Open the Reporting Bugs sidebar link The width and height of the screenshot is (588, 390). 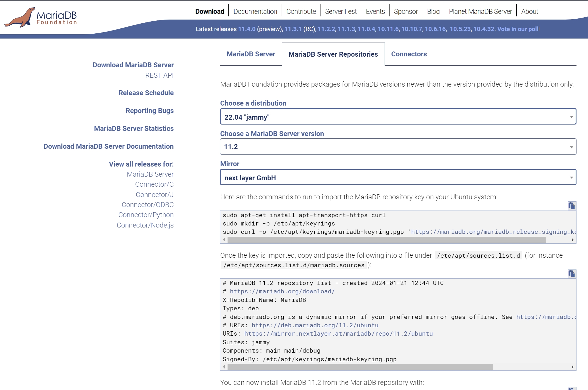coord(150,111)
